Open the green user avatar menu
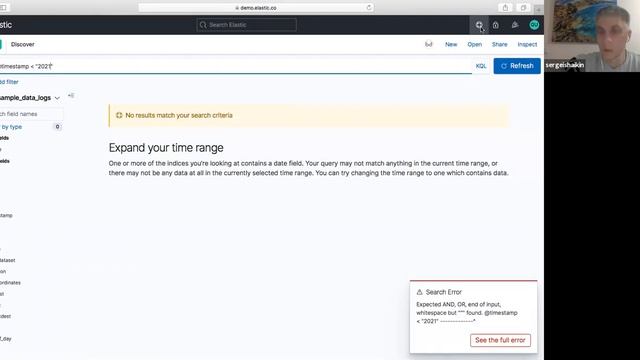640x360 pixels. (534, 25)
